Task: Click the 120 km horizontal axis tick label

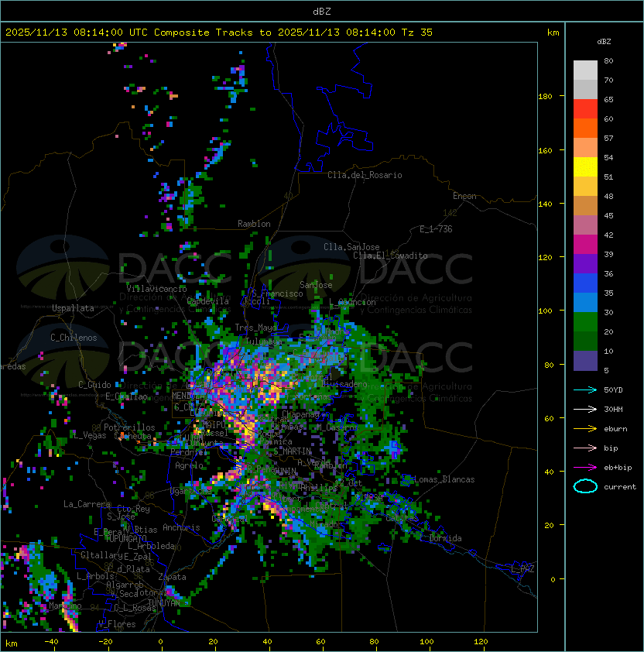Action: tap(481, 642)
